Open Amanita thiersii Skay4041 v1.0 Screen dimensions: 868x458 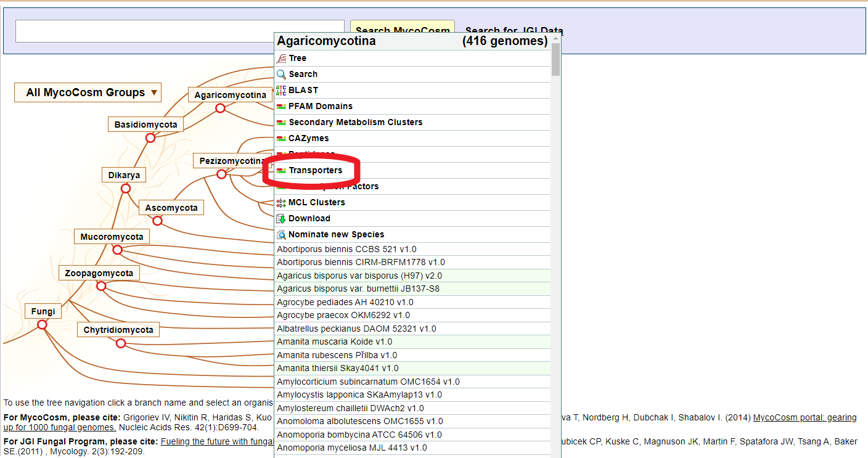412,368
